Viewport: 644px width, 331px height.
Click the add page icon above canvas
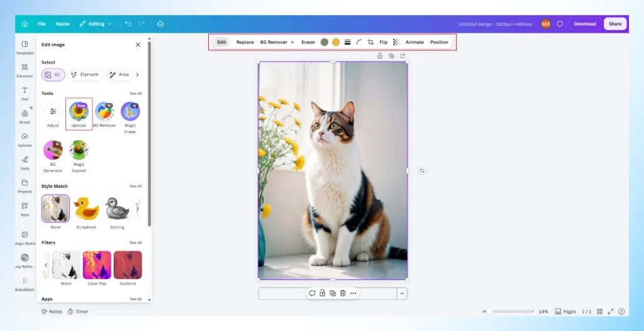tap(403, 55)
